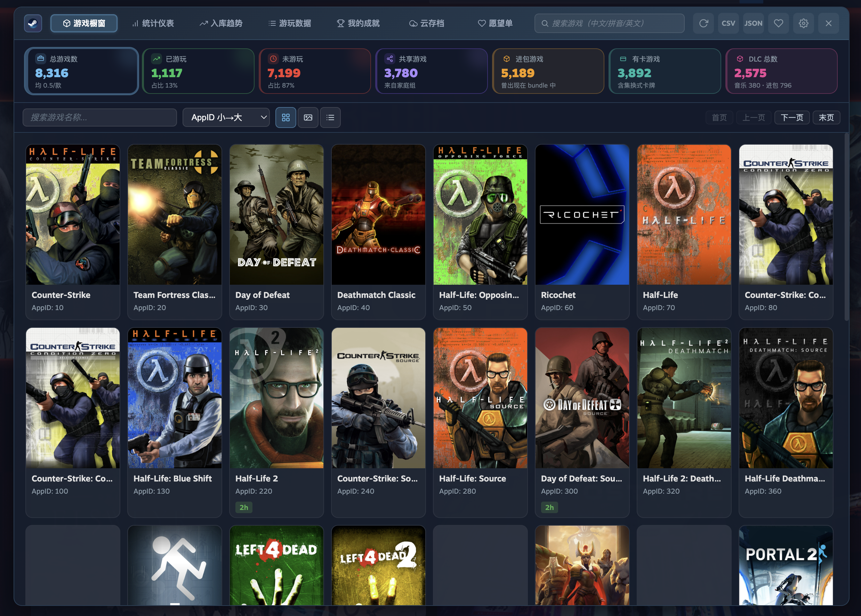Viewport: 861px width, 616px height.
Task: Open Counter-Strike: Source cover
Action: coord(378,398)
